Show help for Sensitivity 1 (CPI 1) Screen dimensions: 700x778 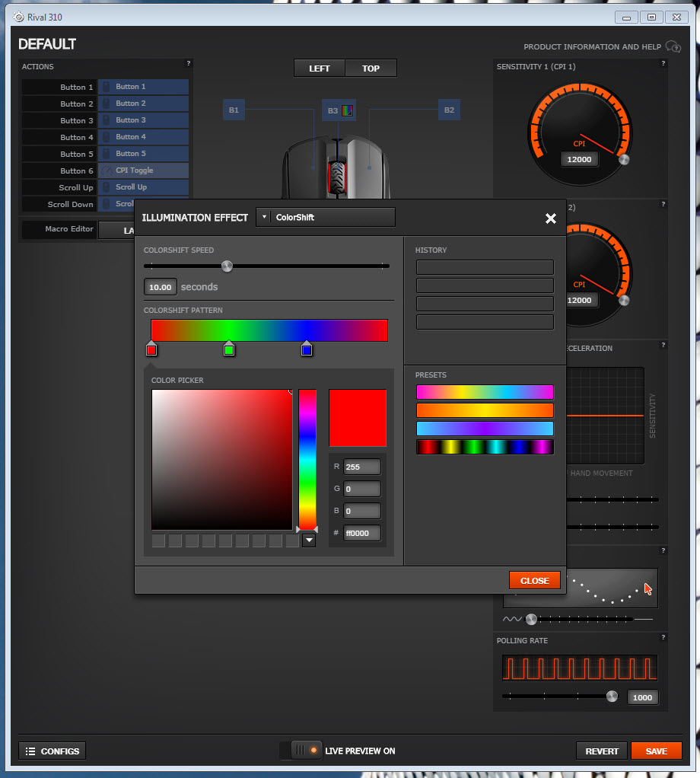[663, 63]
